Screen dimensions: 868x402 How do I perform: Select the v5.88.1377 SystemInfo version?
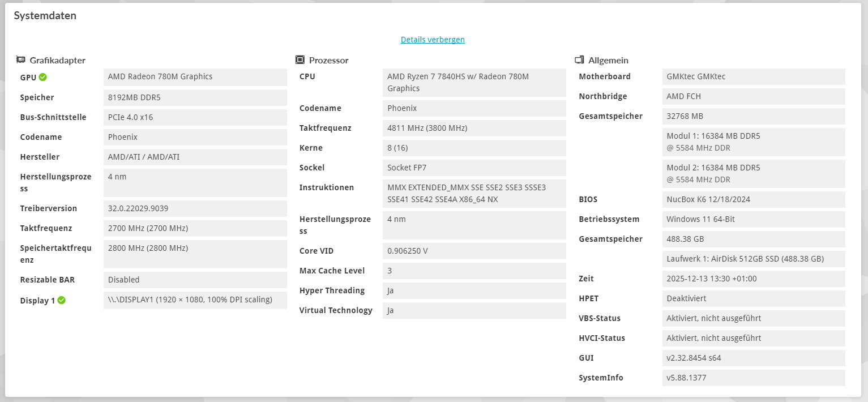(x=754, y=378)
